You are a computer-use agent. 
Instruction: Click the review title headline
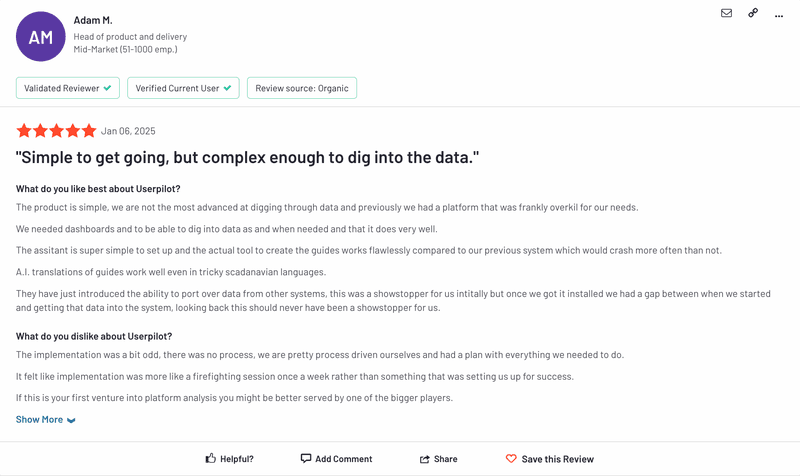247,158
